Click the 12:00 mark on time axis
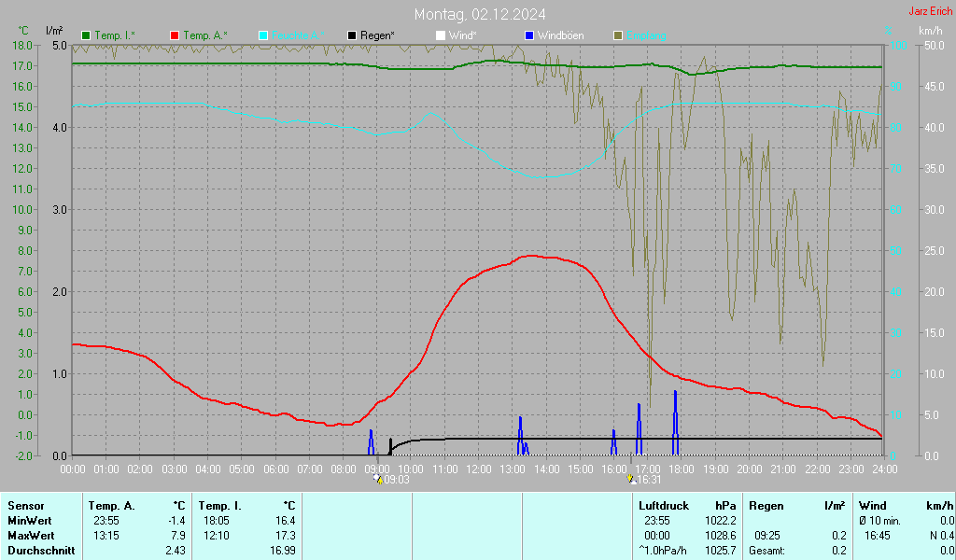956x560 pixels. 479,468
